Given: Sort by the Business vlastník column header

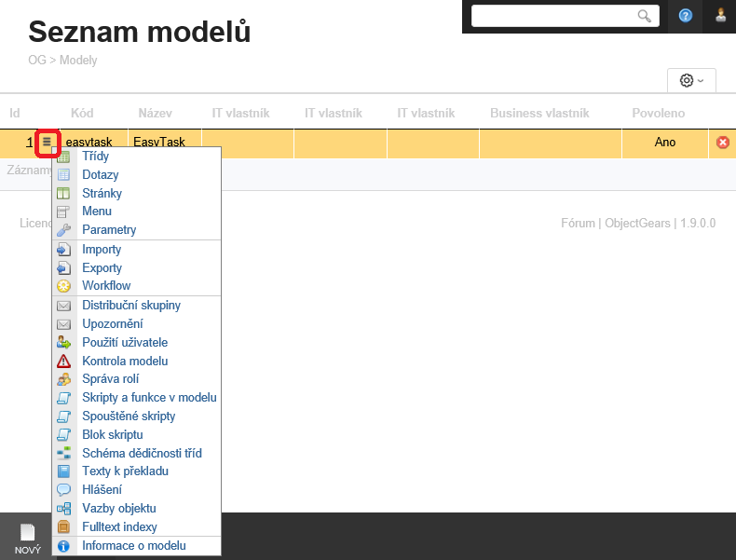Looking at the screenshot, I should click(x=539, y=113).
